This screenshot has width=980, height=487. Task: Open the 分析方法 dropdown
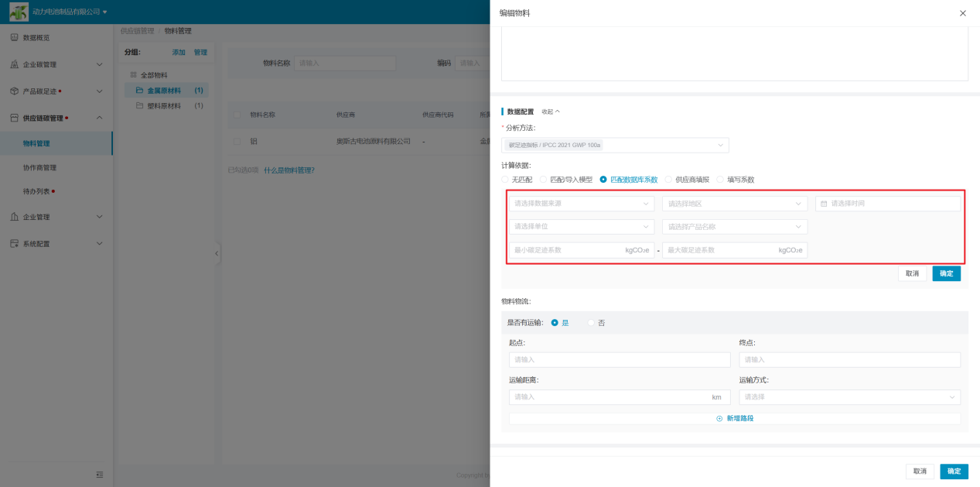pyautogui.click(x=614, y=145)
